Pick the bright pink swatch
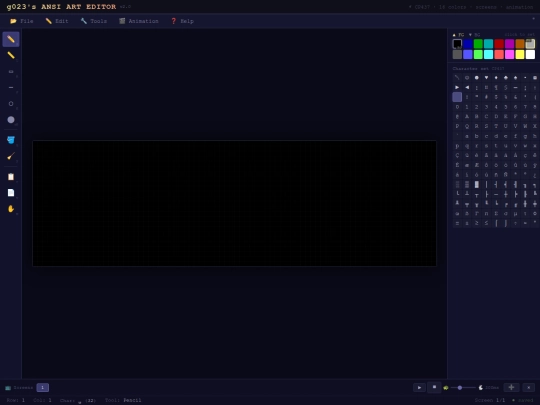 [x=509, y=54]
